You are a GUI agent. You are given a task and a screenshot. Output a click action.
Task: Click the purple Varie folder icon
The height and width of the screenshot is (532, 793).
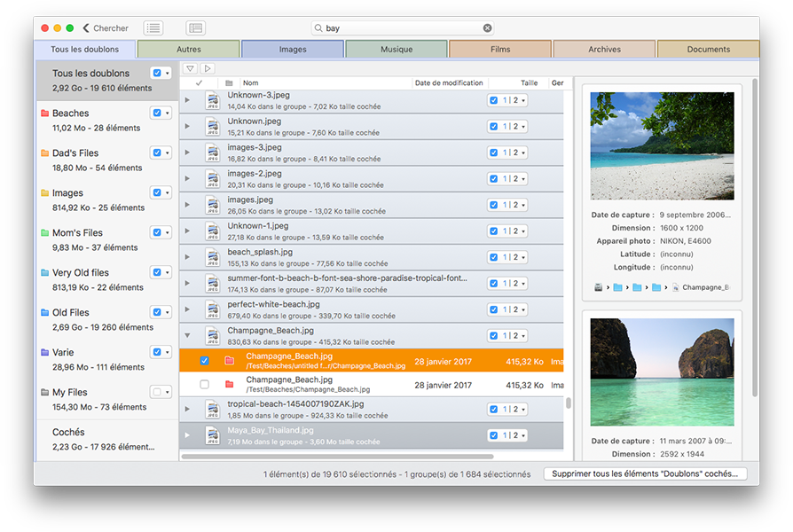click(x=44, y=352)
